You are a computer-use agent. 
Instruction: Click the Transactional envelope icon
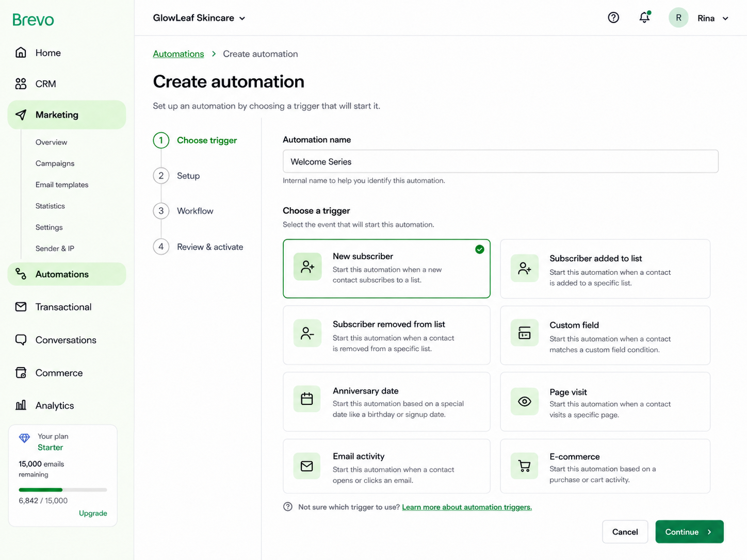[21, 307]
